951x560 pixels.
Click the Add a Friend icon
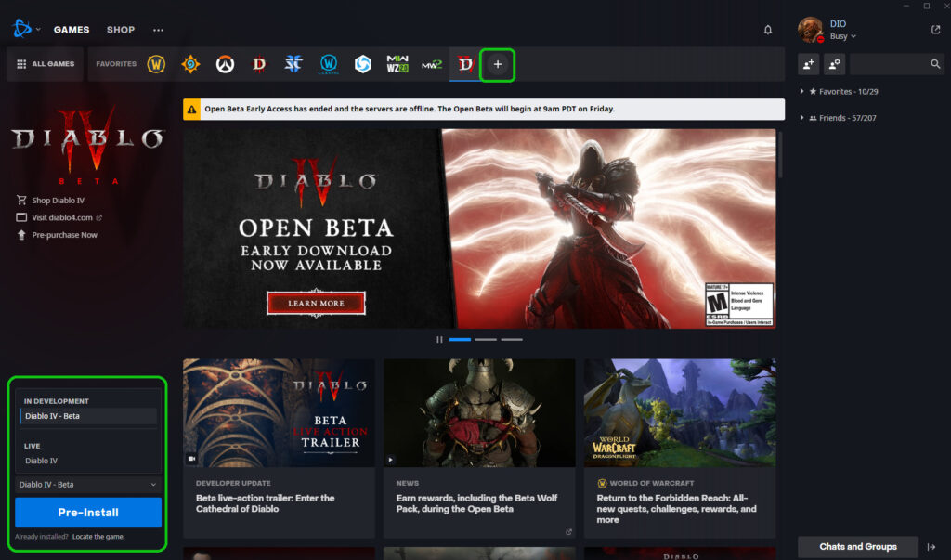807,64
